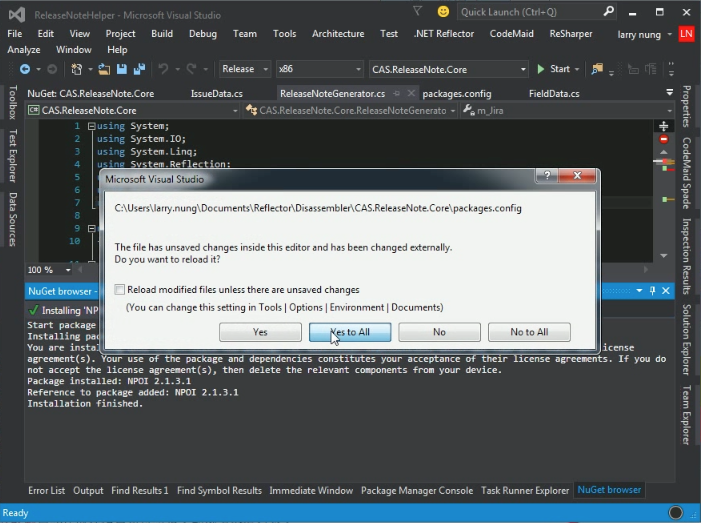
Task: Click Yes to All in the dialog
Action: [350, 332]
